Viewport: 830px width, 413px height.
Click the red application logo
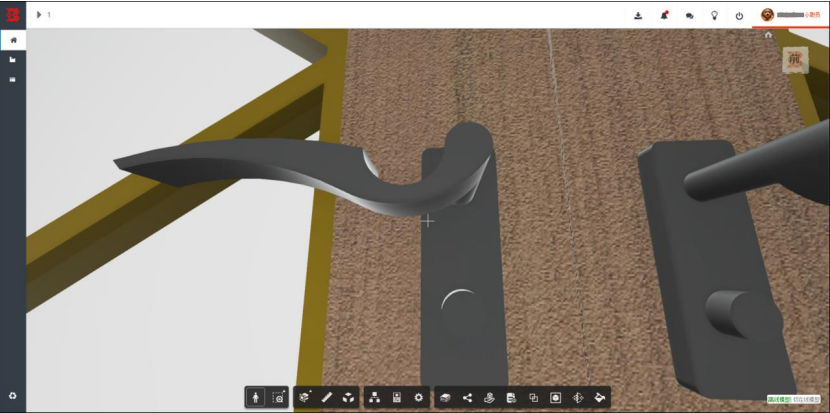pyautogui.click(x=13, y=15)
